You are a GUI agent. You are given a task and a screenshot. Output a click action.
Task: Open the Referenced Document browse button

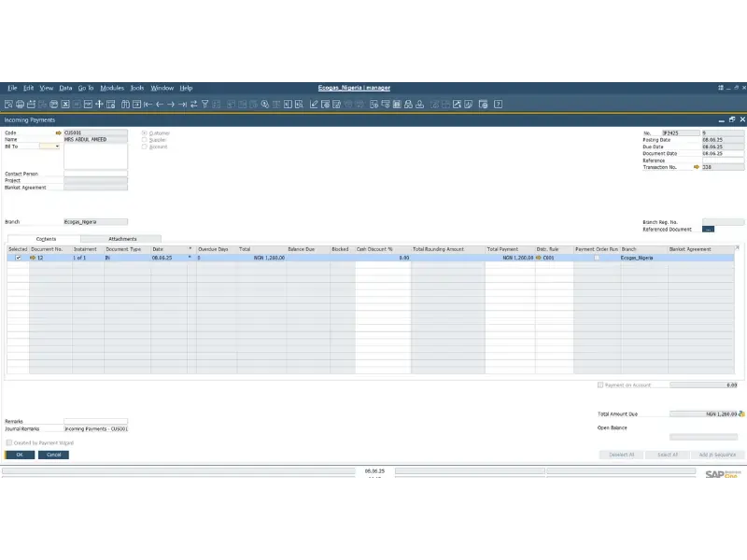[x=708, y=229]
